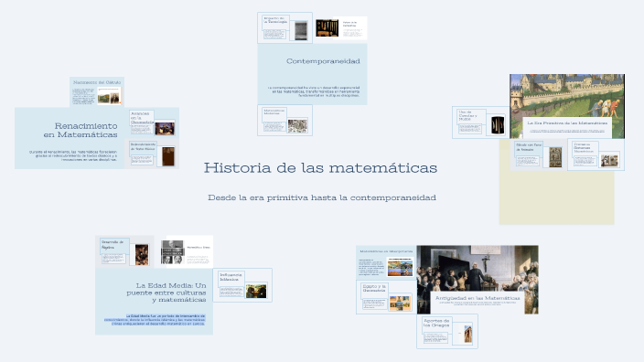The height and width of the screenshot is (362, 644).
Task: Click the empty beige frame under Era Primitiva
Action: click(x=556, y=197)
